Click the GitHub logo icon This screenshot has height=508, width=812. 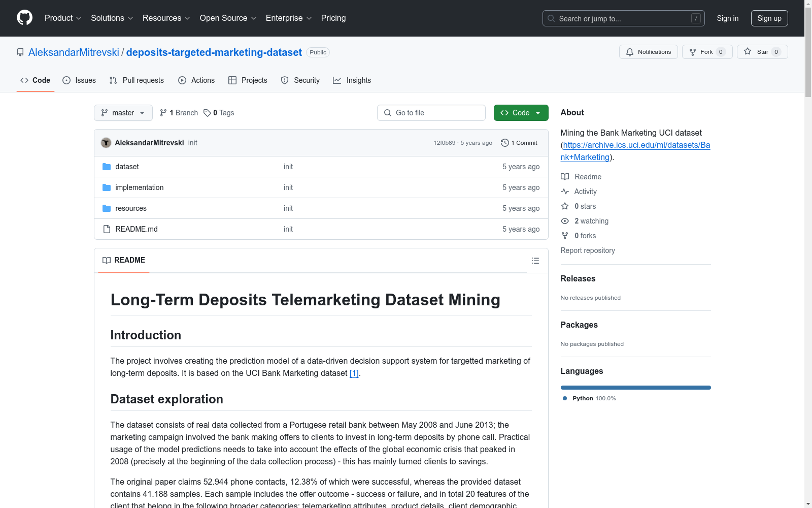[24, 18]
